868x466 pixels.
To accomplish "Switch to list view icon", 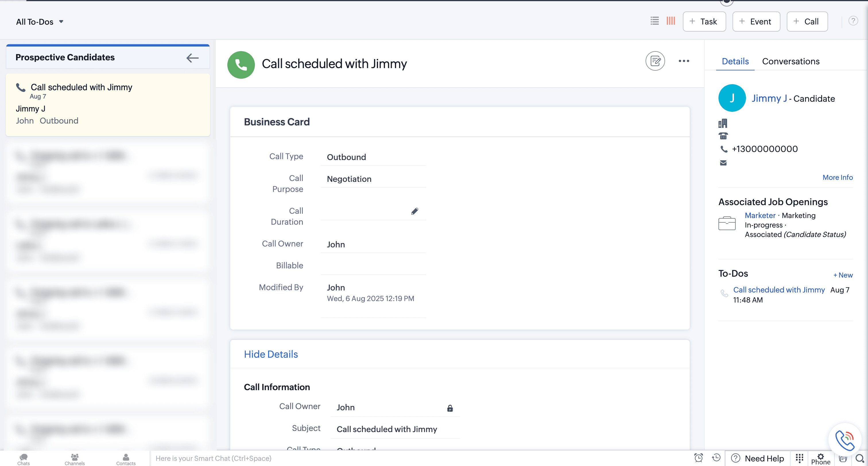I will [x=654, y=21].
